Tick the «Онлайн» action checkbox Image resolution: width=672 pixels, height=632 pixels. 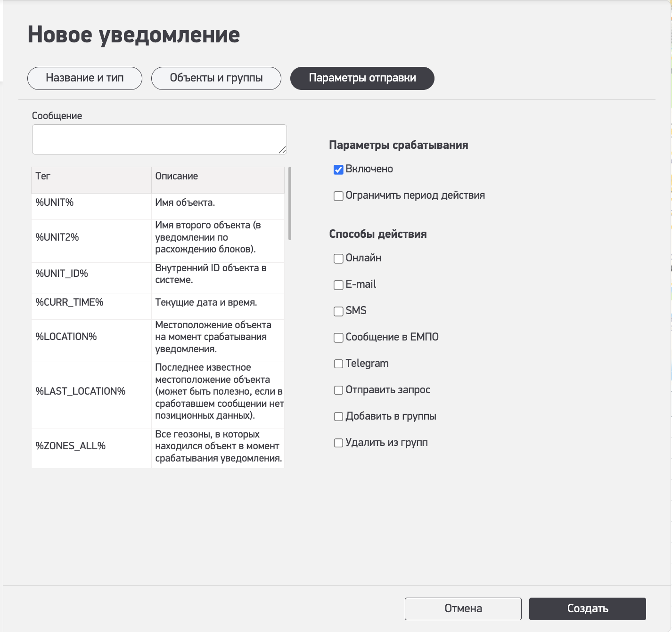[338, 259]
